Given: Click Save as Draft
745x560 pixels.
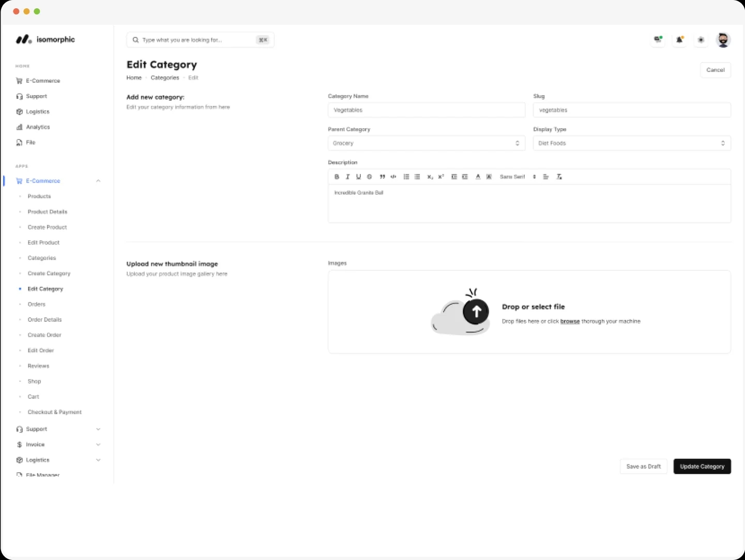Looking at the screenshot, I should 644,466.
